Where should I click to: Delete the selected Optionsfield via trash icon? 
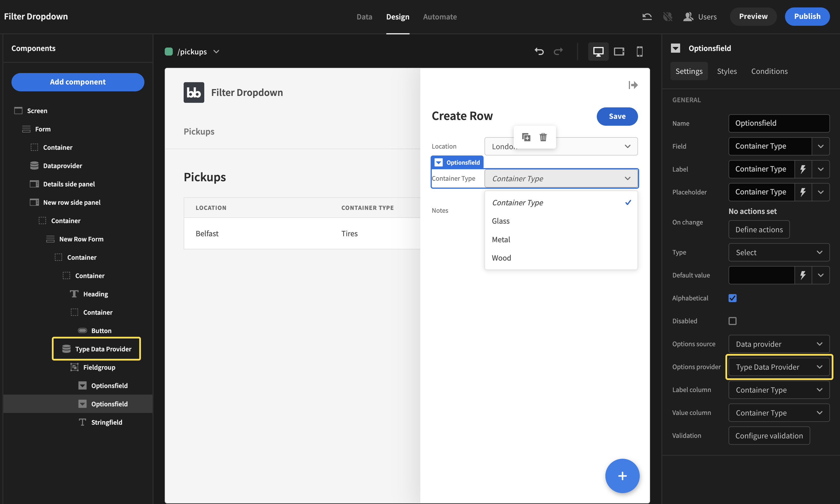tap(543, 137)
